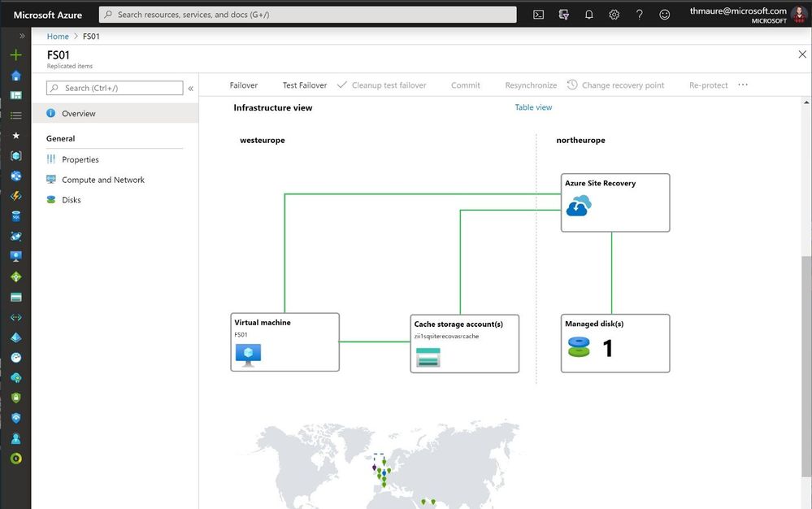Click the "General" section heading
Viewport: 812px width, 509px height.
click(61, 138)
